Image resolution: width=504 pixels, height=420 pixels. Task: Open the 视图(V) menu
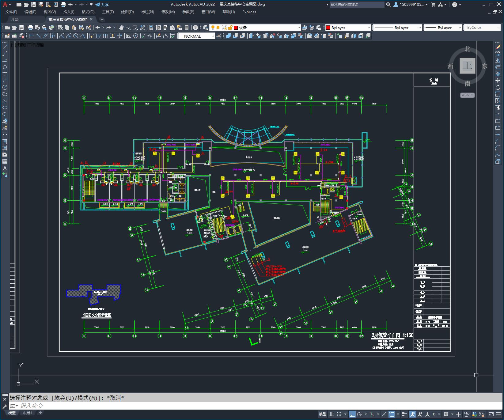tap(50, 12)
